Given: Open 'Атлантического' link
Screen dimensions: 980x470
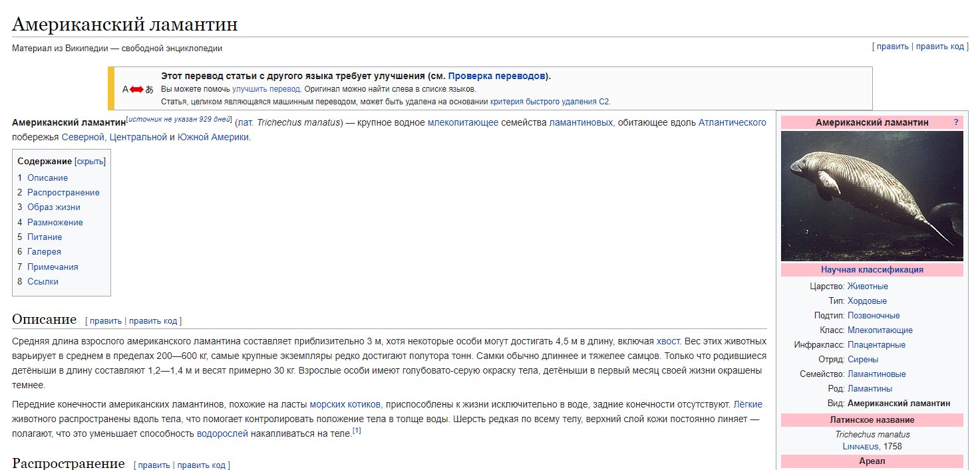Looking at the screenshot, I should 732,122.
